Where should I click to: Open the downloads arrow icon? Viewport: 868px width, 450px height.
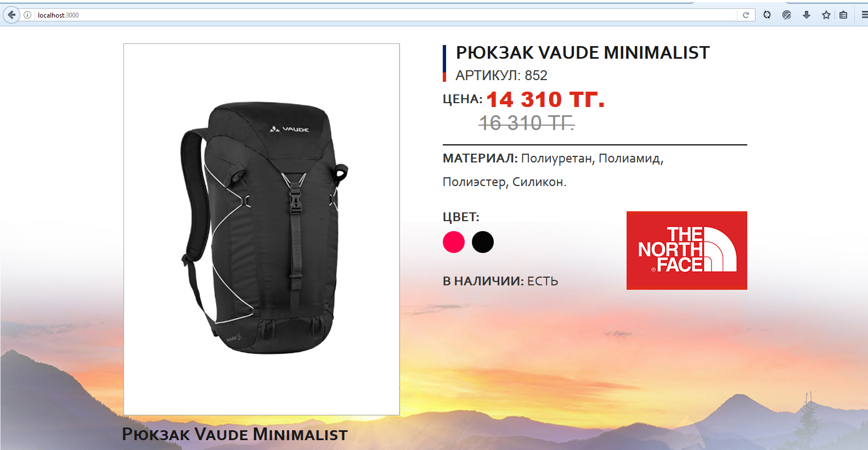(807, 15)
